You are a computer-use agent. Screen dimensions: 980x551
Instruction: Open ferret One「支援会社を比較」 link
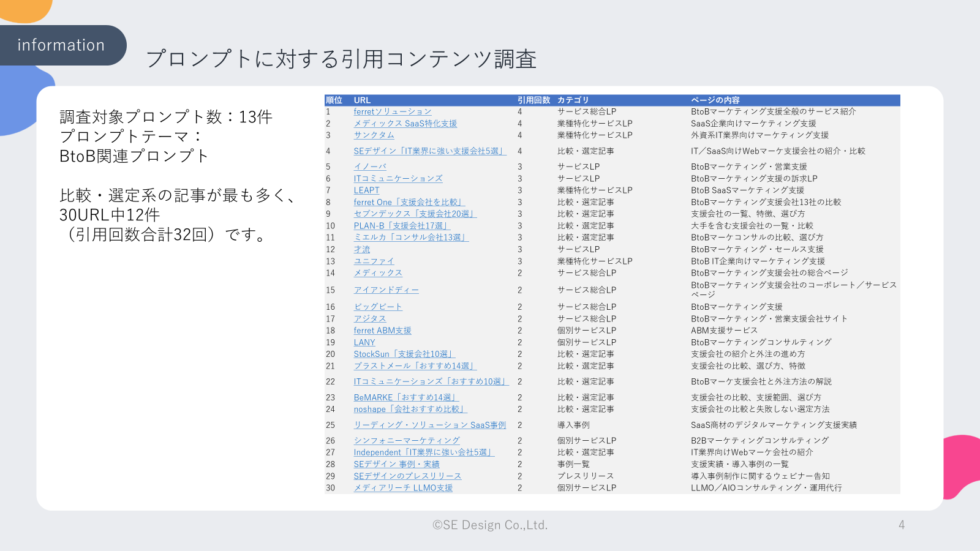point(409,202)
